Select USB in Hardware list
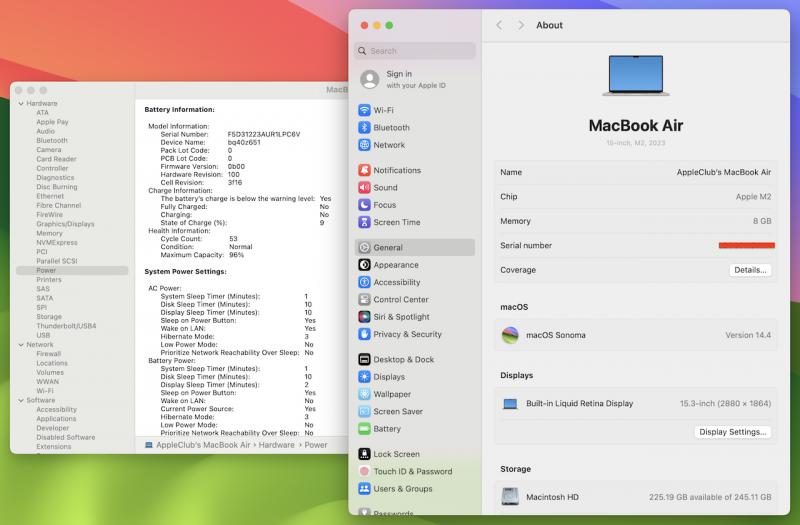Image resolution: width=800 pixels, height=525 pixels. (43, 335)
